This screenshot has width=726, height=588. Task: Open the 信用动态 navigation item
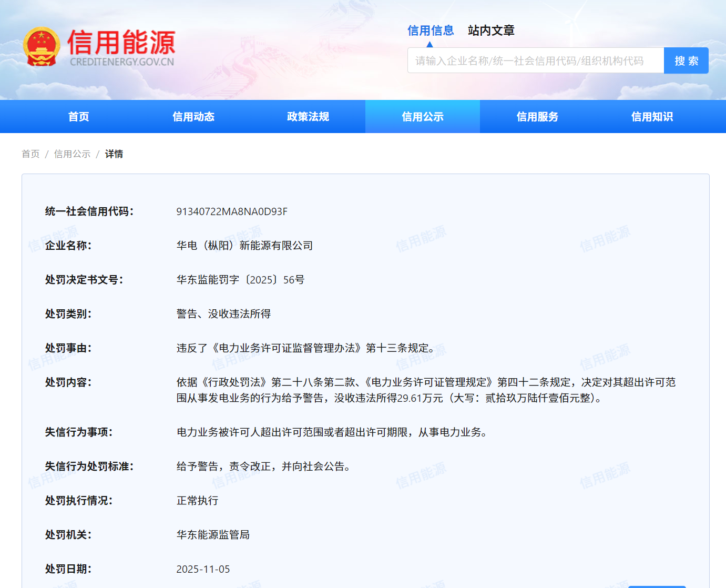193,117
